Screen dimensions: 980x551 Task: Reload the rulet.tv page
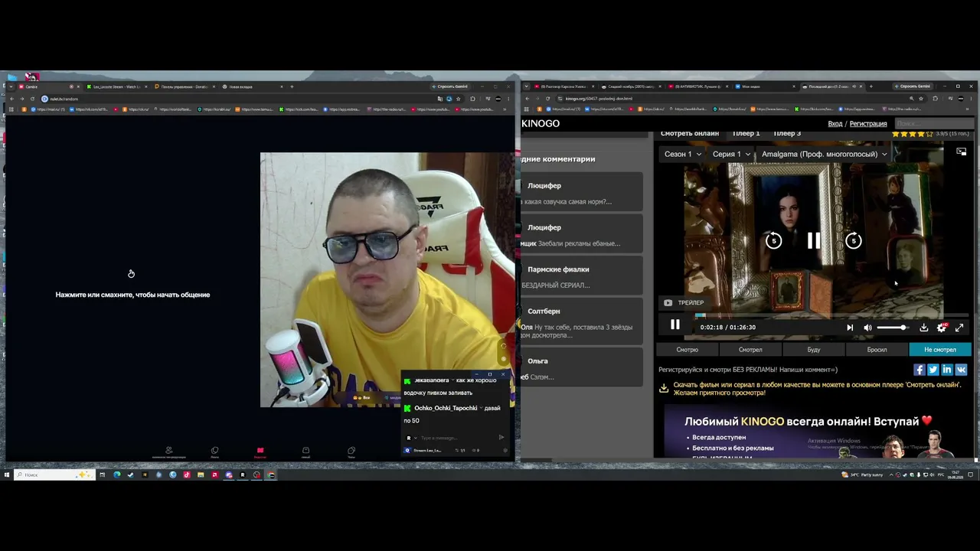tap(32, 99)
